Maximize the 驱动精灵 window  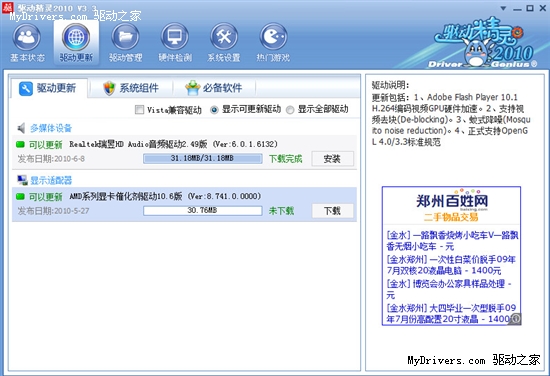point(530,8)
